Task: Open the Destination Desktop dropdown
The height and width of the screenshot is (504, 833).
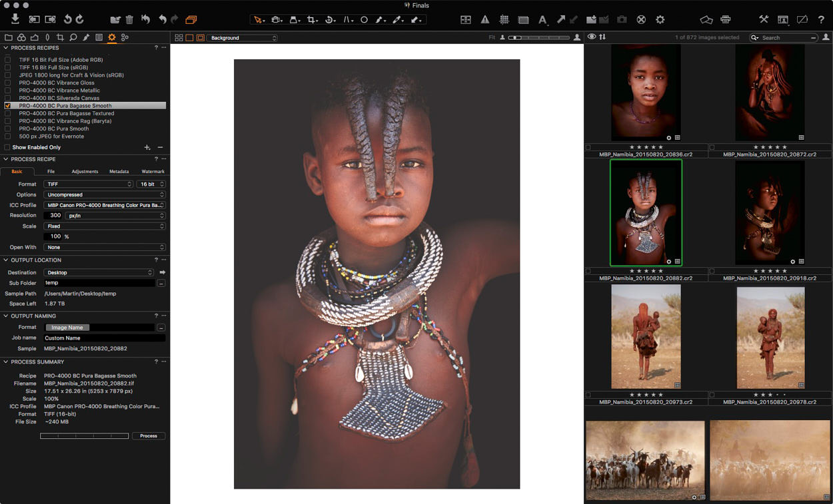Action: 99,273
